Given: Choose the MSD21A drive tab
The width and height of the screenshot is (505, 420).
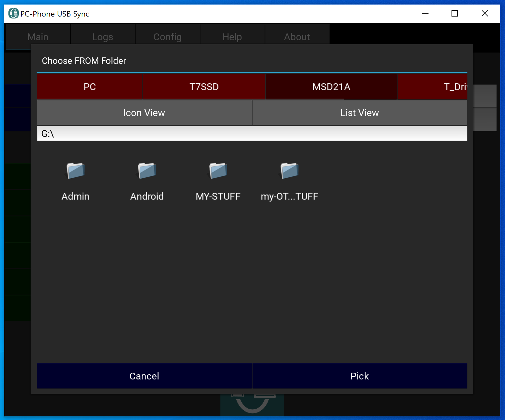Looking at the screenshot, I should click(x=331, y=87).
